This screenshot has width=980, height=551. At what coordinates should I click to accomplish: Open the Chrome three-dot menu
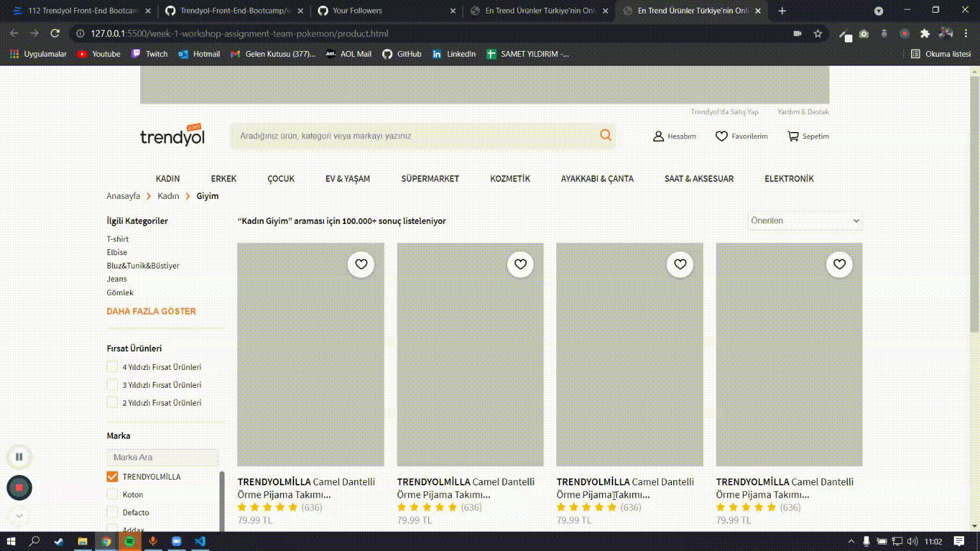(967, 33)
